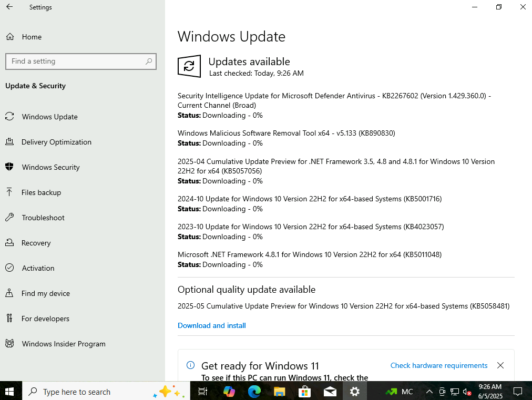Open Microsoft Store from taskbar
This screenshot has height=400, width=532.
point(305,392)
